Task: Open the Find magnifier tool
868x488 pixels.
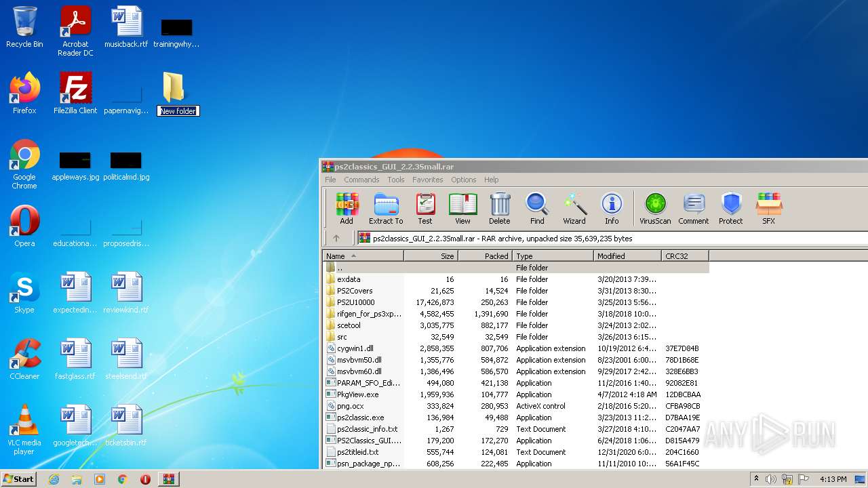Action: pos(537,209)
